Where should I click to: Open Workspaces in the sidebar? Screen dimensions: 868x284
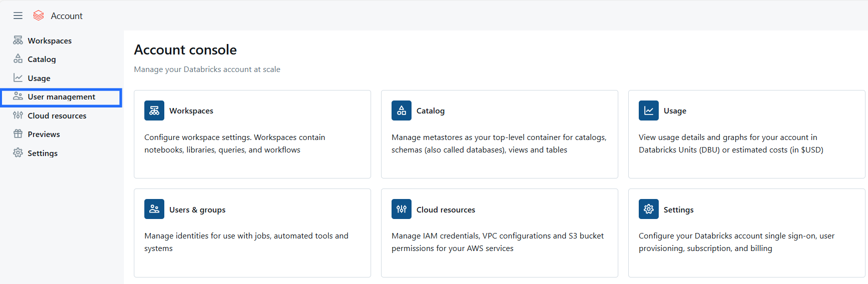tap(49, 40)
